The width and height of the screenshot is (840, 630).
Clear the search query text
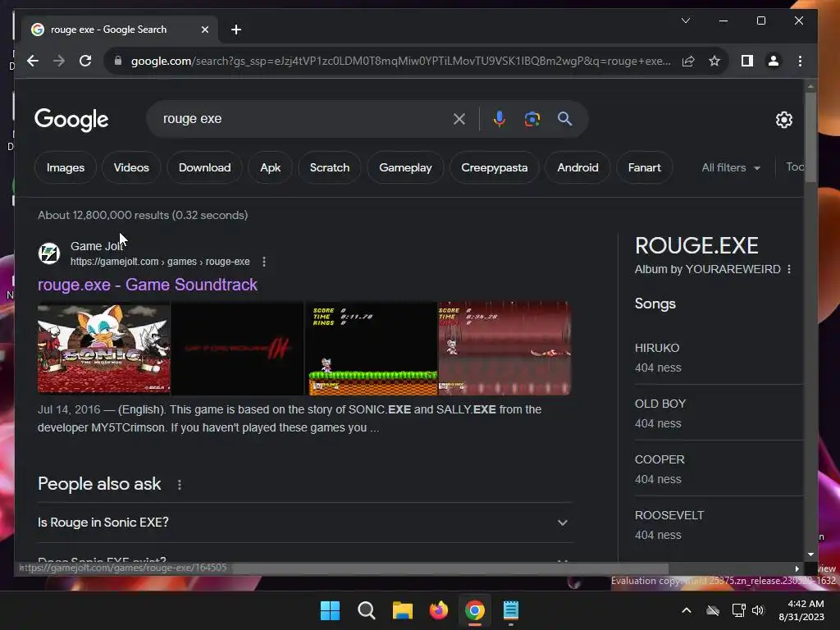pyautogui.click(x=459, y=119)
